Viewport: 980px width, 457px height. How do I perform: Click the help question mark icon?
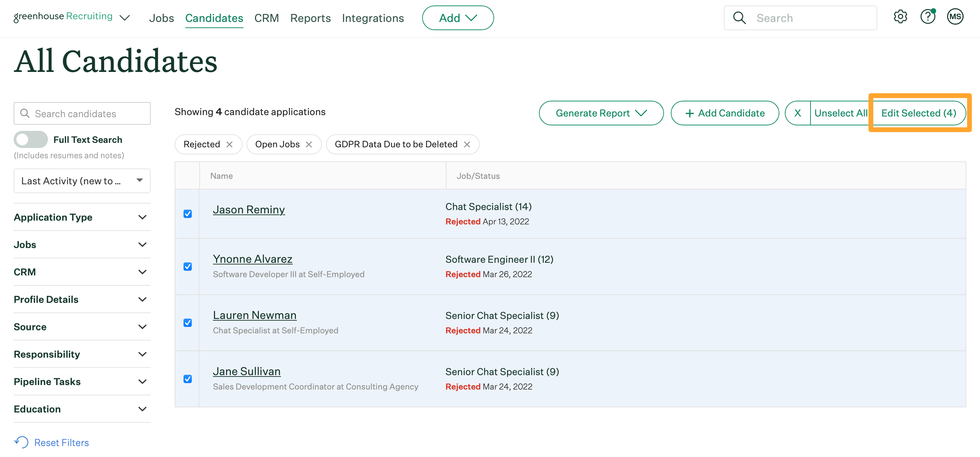pyautogui.click(x=927, y=17)
